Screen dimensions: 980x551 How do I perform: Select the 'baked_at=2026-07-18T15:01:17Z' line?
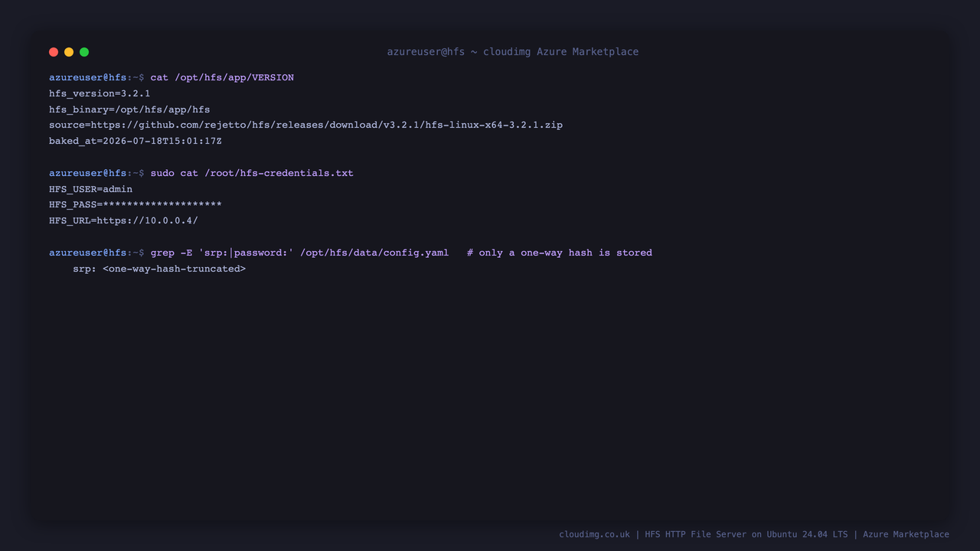tap(136, 141)
